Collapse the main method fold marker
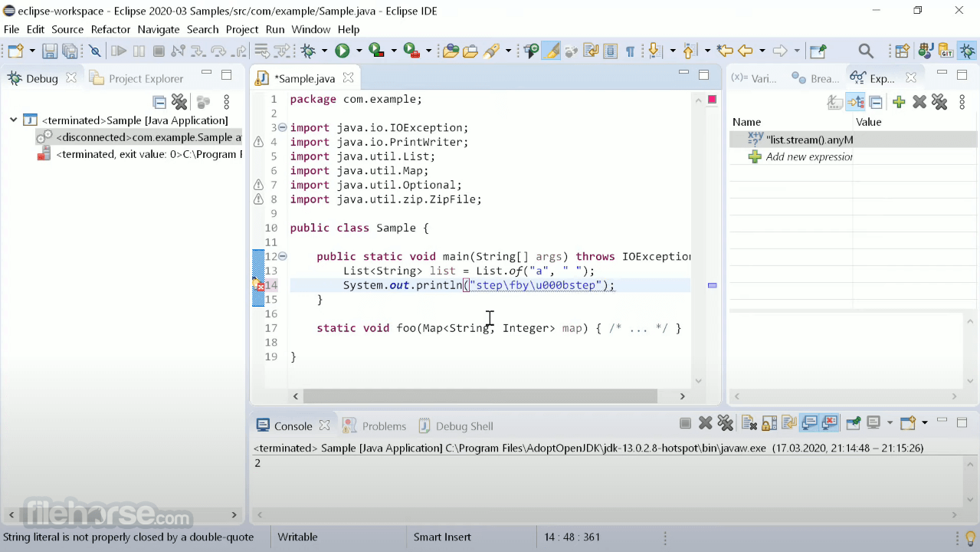Screen dimensions: 980x552 pos(283,256)
